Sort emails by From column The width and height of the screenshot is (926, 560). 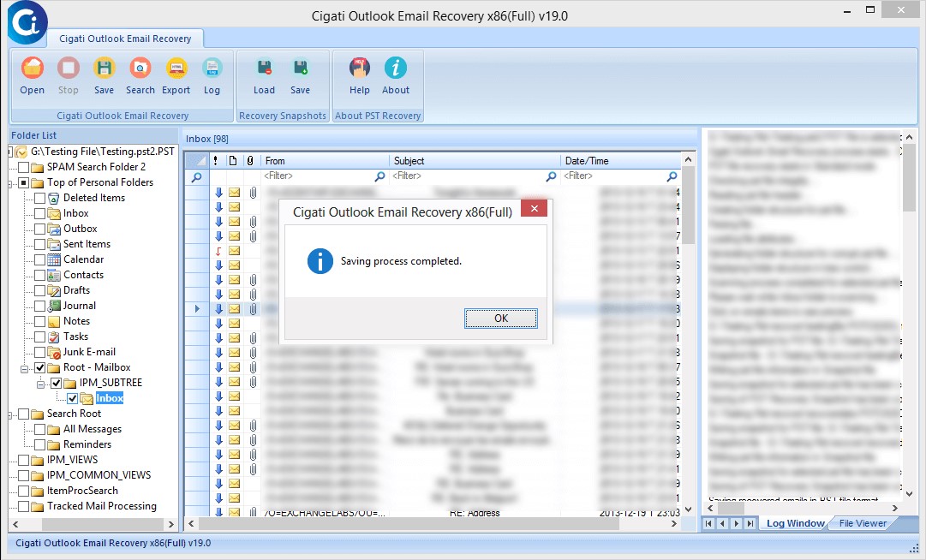(x=325, y=160)
